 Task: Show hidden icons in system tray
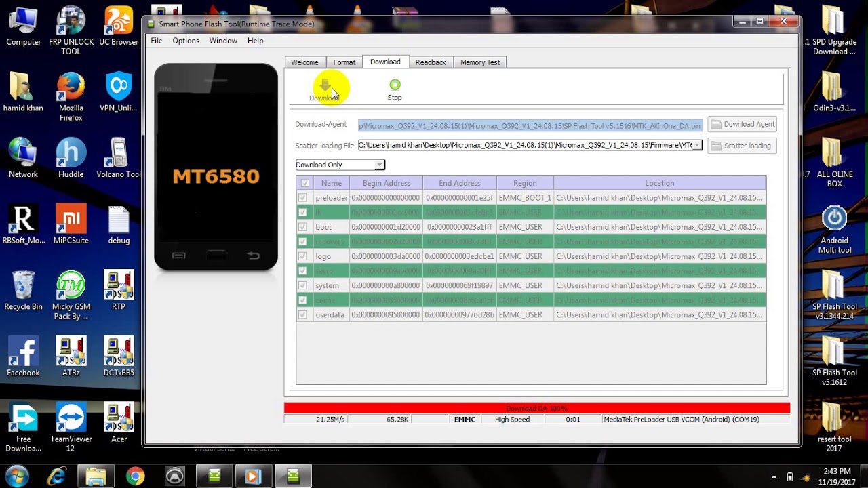click(774, 476)
